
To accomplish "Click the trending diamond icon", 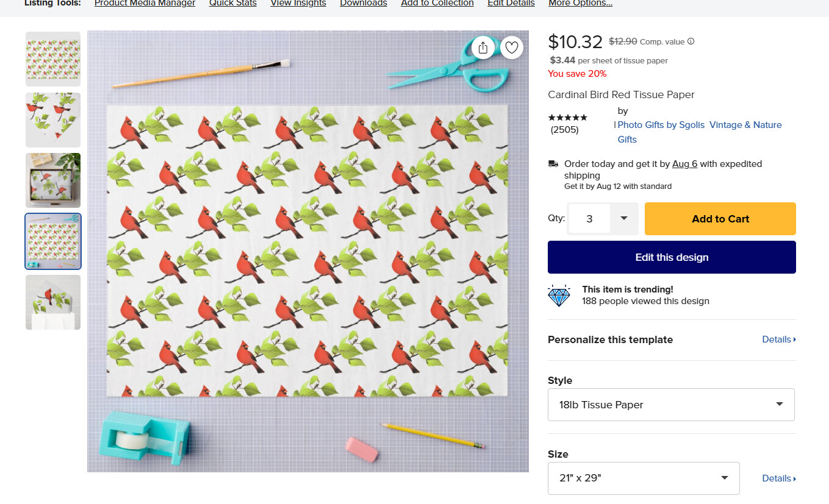I will tap(559, 296).
